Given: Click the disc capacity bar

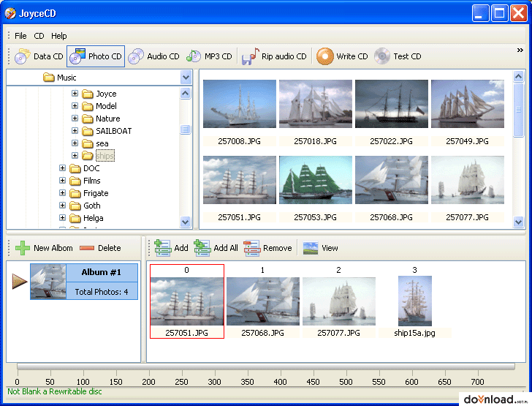Looking at the screenshot, I should pyautogui.click(x=266, y=366).
